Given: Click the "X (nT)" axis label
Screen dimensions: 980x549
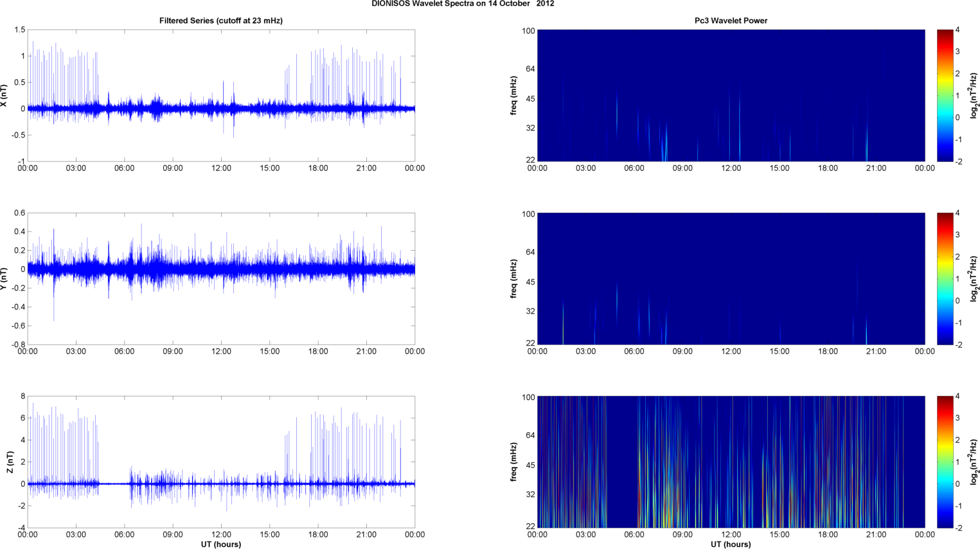Looking at the screenshot, I should (4, 96).
